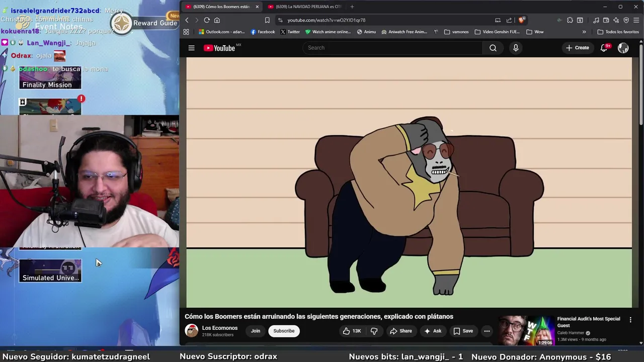Open a new browser tab
Viewport: 644px width, 362px height.
click(x=352, y=7)
